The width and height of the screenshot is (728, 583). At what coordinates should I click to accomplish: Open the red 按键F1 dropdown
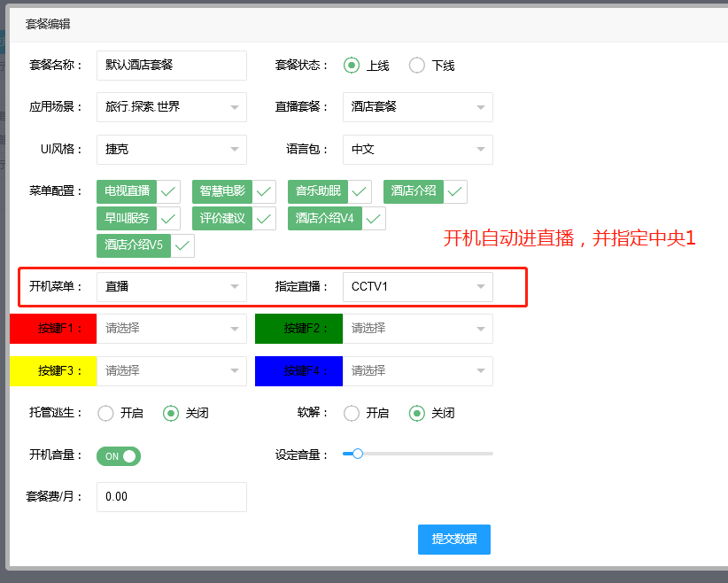tap(171, 329)
